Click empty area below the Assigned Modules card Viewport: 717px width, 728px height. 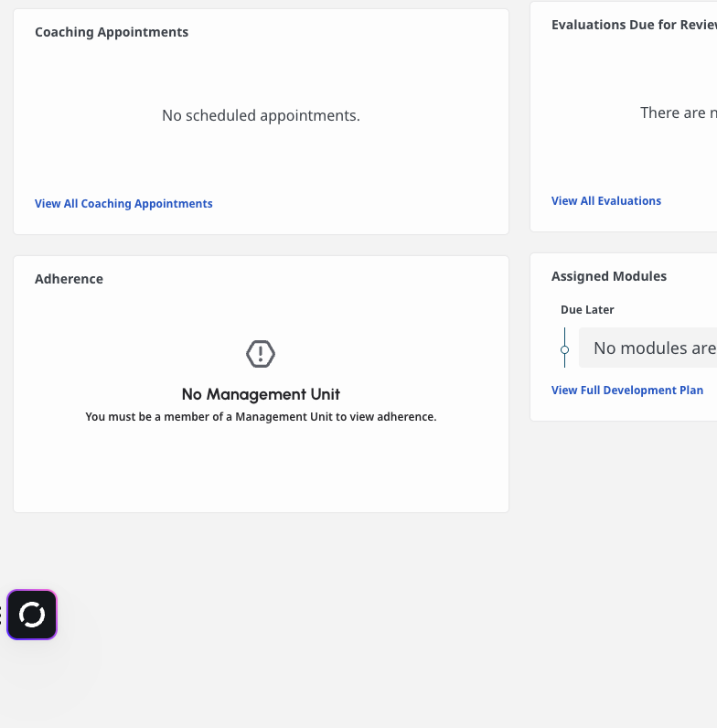pos(624,510)
